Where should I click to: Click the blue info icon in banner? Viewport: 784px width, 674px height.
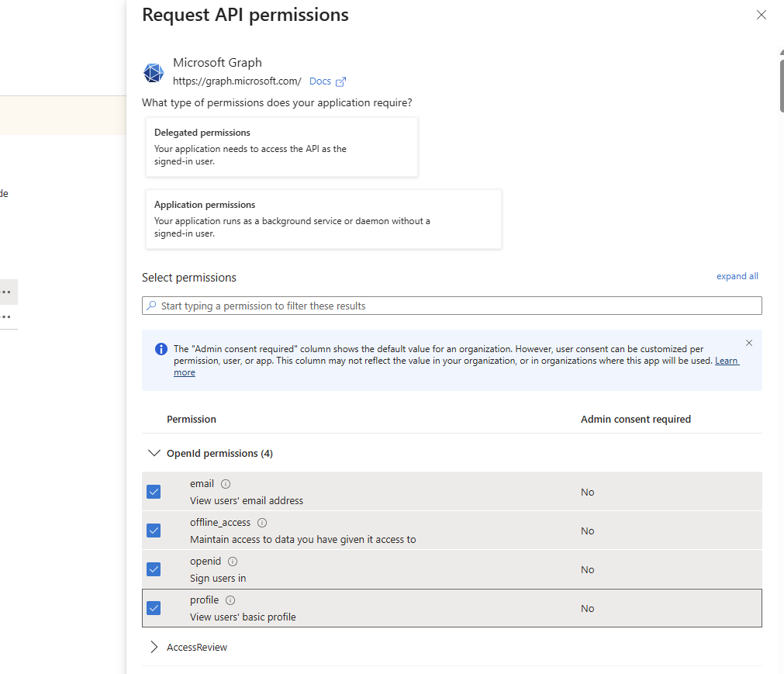(161, 349)
